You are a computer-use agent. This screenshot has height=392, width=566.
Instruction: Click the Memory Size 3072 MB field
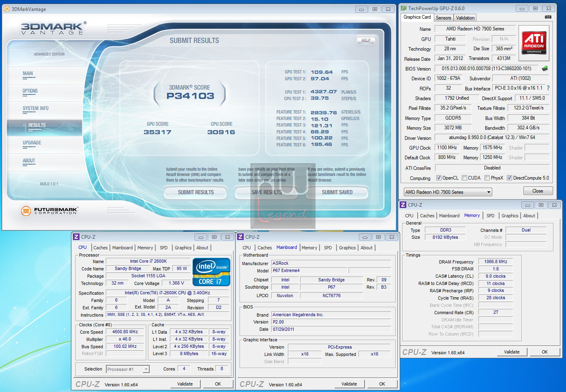[453, 128]
